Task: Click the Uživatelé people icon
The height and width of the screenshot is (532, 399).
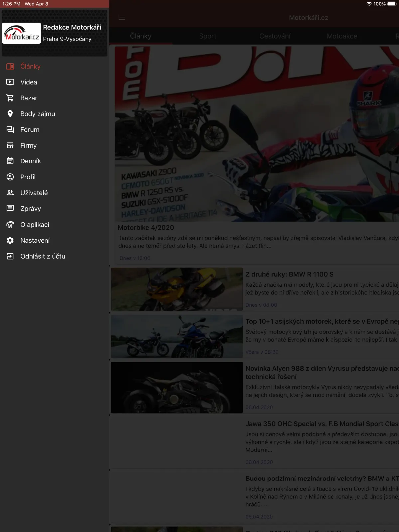Action: [10, 193]
